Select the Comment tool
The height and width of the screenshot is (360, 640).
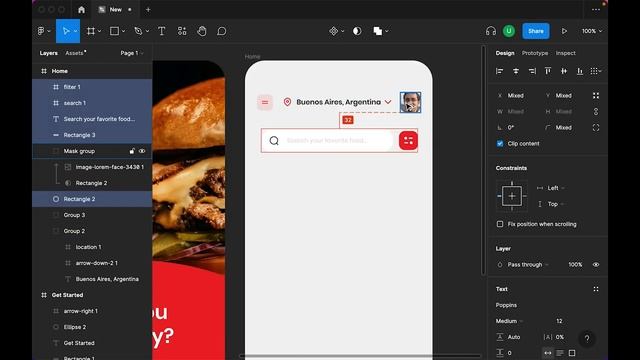pos(222,31)
